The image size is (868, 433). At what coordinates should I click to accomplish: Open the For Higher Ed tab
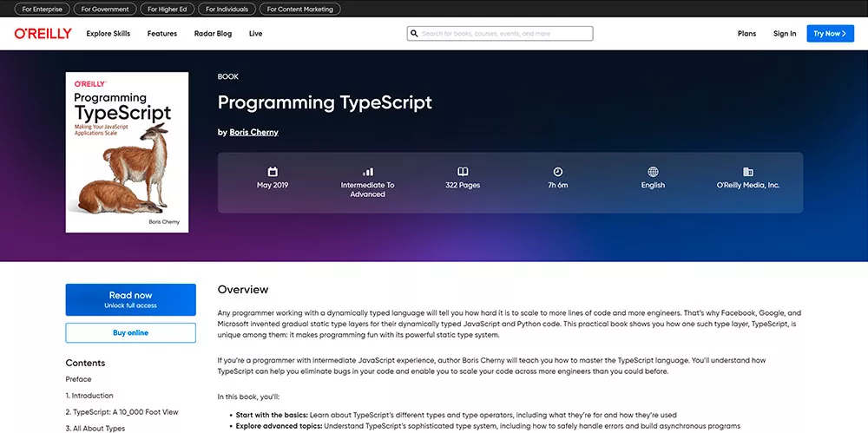coord(168,9)
